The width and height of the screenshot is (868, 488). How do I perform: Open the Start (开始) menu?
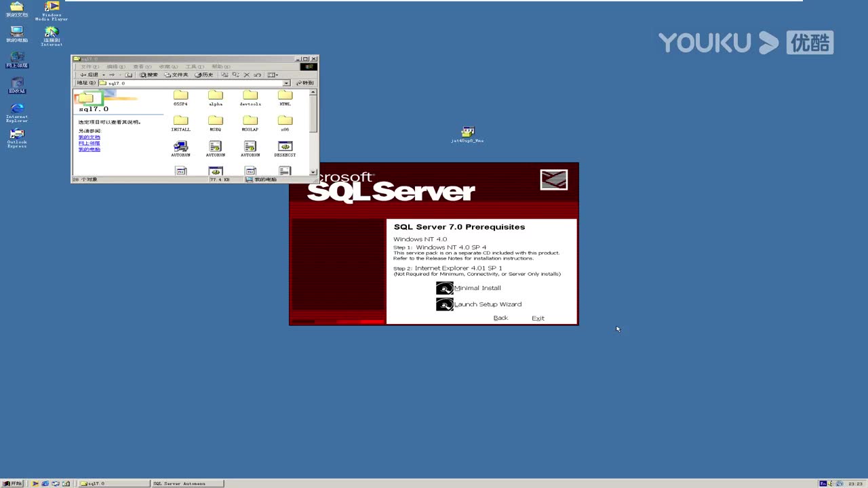pos(12,483)
